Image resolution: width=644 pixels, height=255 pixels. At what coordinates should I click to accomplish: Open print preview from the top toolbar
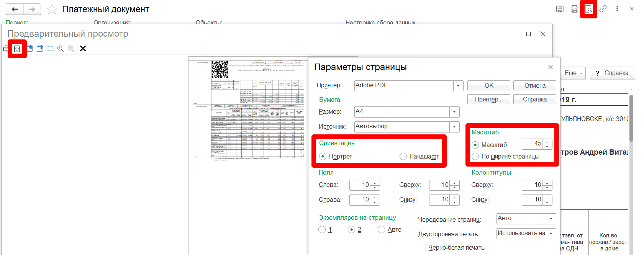pos(588,9)
